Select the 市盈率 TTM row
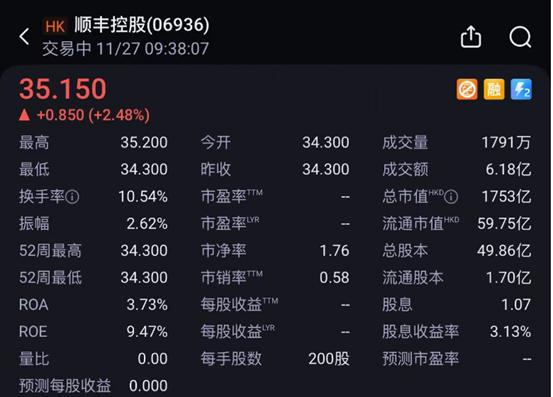 pyautogui.click(x=275, y=196)
